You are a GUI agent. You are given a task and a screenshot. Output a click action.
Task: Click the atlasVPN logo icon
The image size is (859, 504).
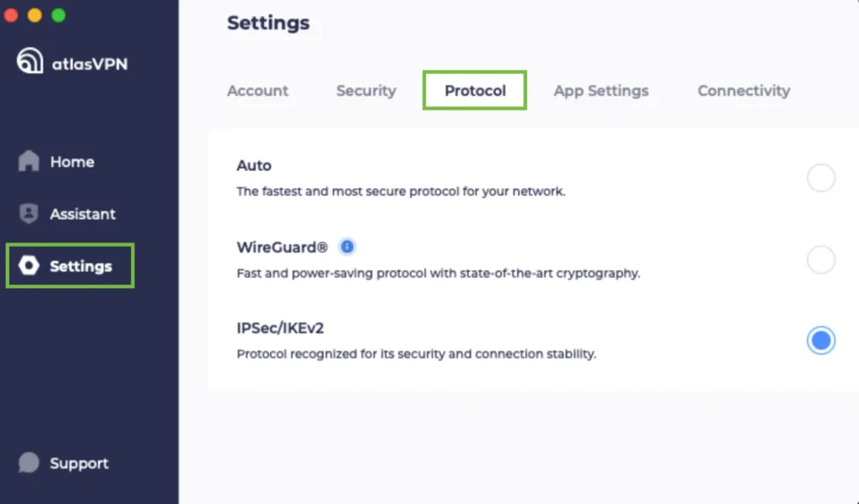click(x=29, y=61)
